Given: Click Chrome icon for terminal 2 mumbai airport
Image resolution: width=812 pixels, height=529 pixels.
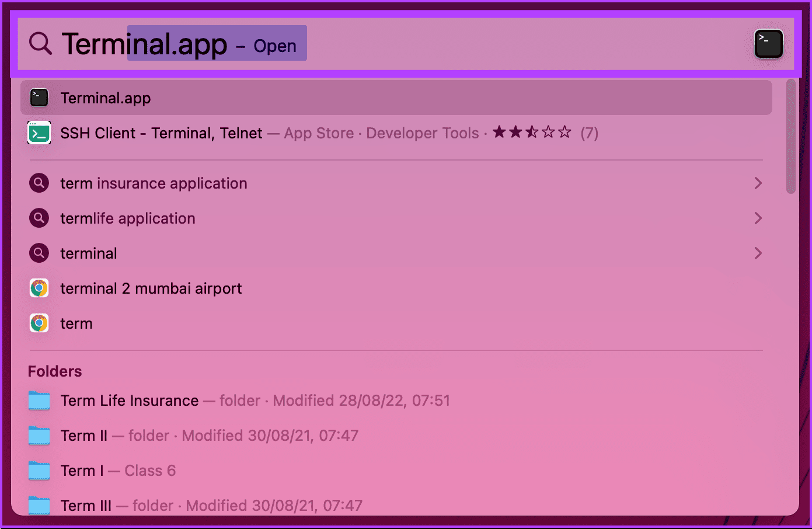Looking at the screenshot, I should coord(39,288).
